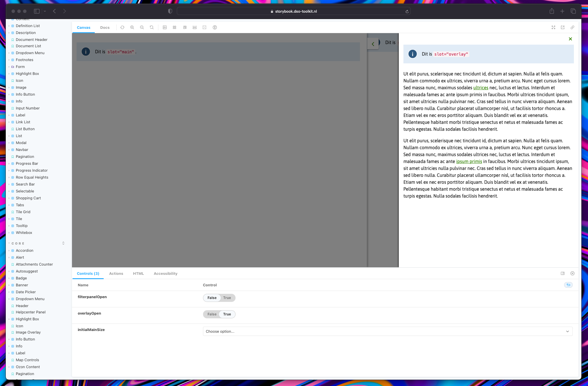The height and width of the screenshot is (386, 588).
Task: Click the measure ruler icon in toolbar
Action: click(195, 27)
